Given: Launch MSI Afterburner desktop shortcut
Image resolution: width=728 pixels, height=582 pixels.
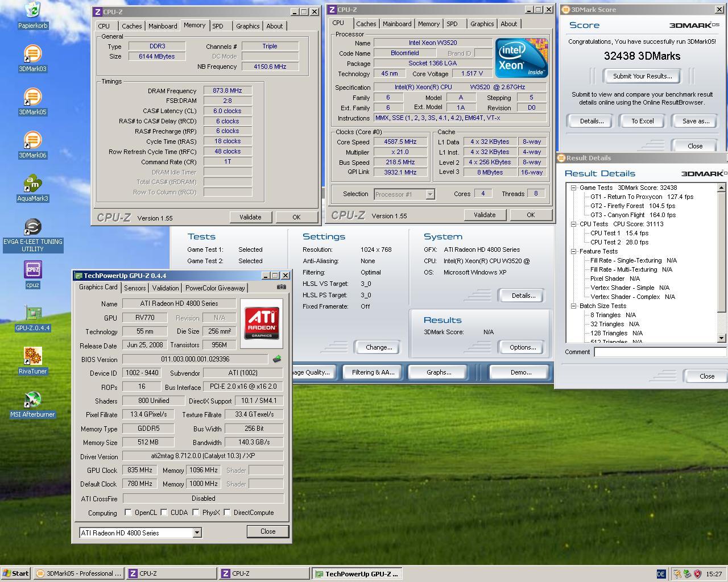Looking at the screenshot, I should pos(32,404).
